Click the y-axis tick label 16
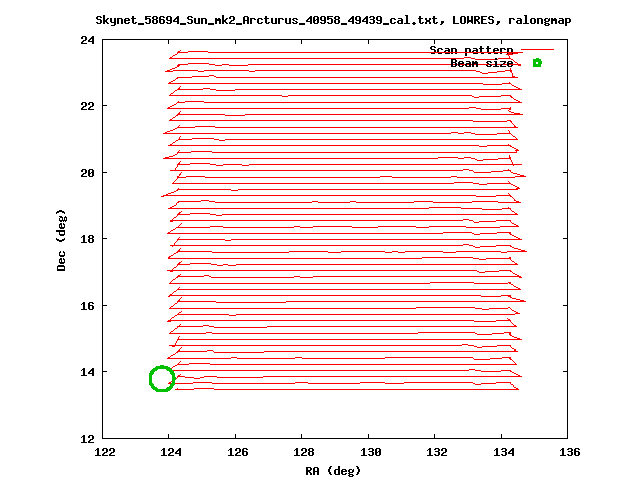Viewport: 640px width, 480px height. click(87, 306)
